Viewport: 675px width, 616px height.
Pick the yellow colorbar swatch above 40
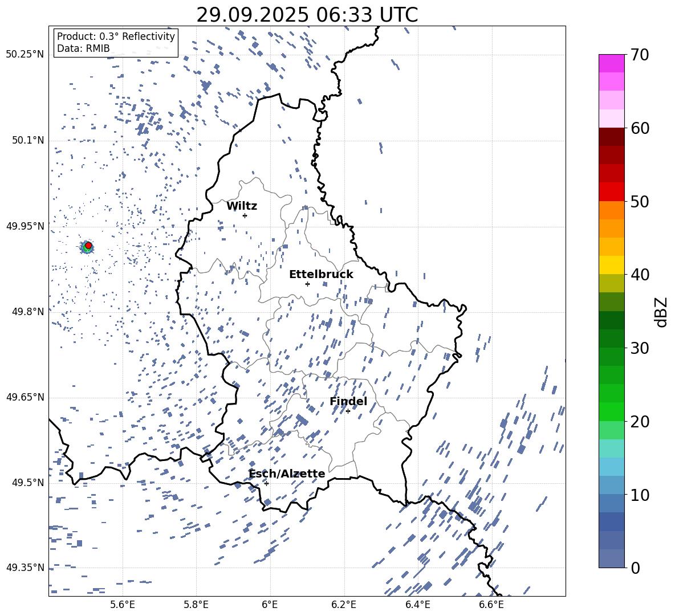[611, 265]
